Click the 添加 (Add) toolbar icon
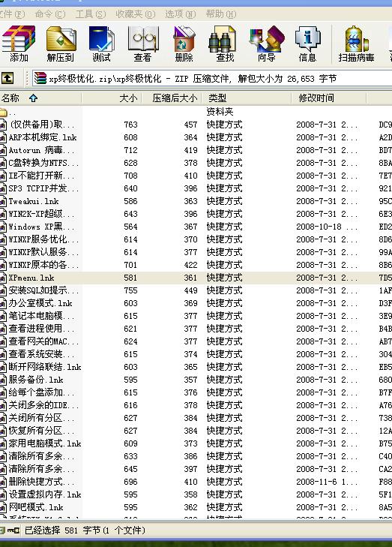The width and height of the screenshot is (392, 547). coord(19,44)
